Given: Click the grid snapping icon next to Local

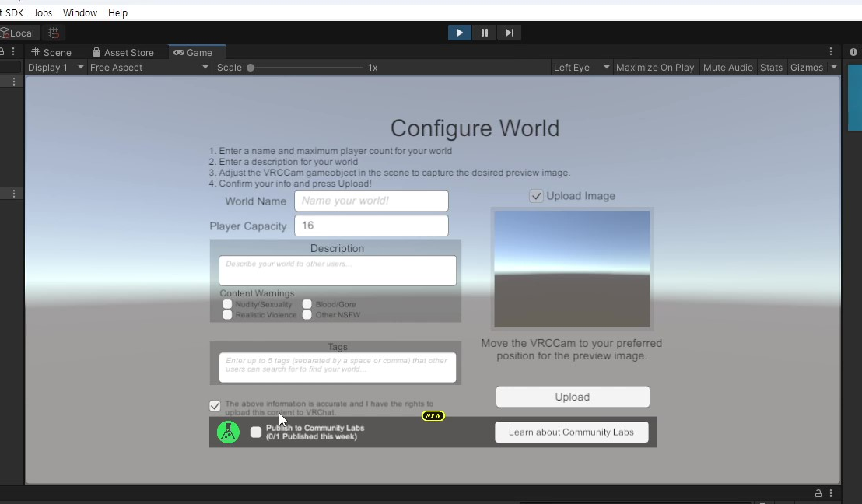Looking at the screenshot, I should (54, 33).
